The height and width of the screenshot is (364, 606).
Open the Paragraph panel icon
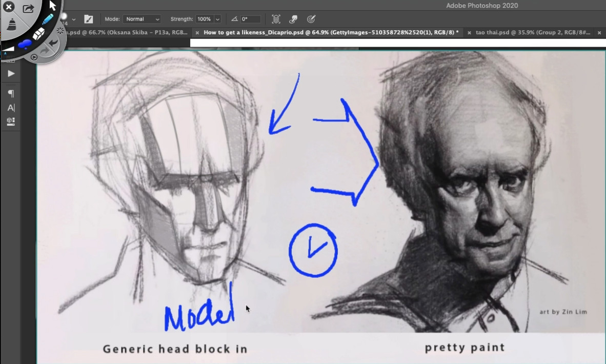pyautogui.click(x=11, y=93)
